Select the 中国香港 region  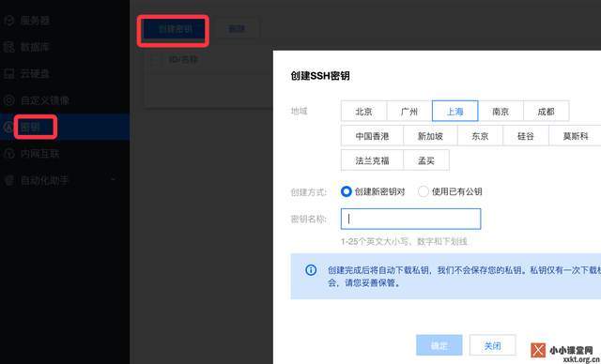pyautogui.click(x=372, y=136)
